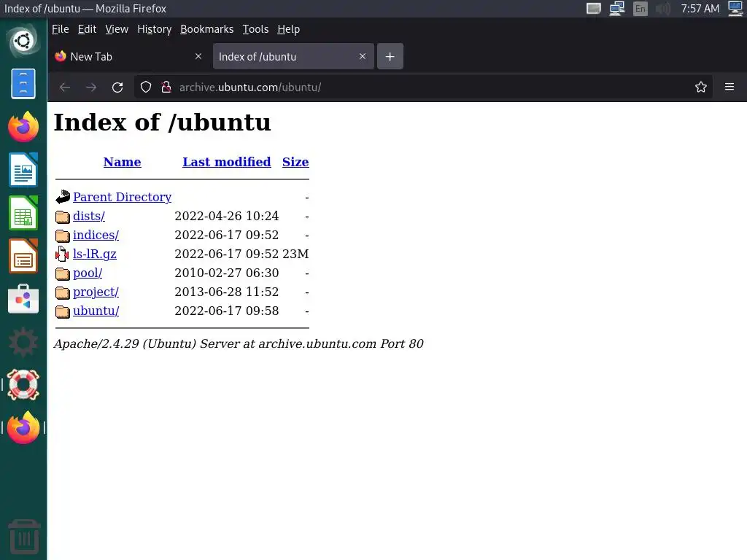The height and width of the screenshot is (560, 747).
Task: Go back with the back arrow
Action: [65, 87]
